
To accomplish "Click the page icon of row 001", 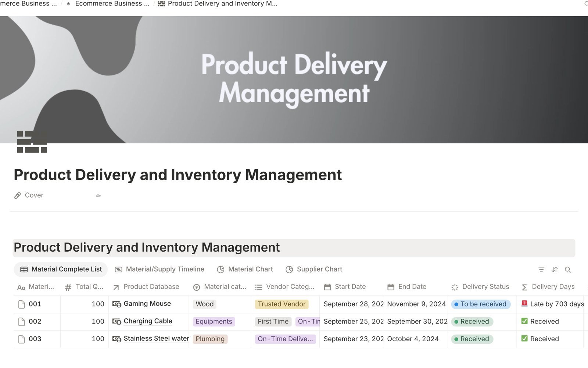I will (22, 304).
